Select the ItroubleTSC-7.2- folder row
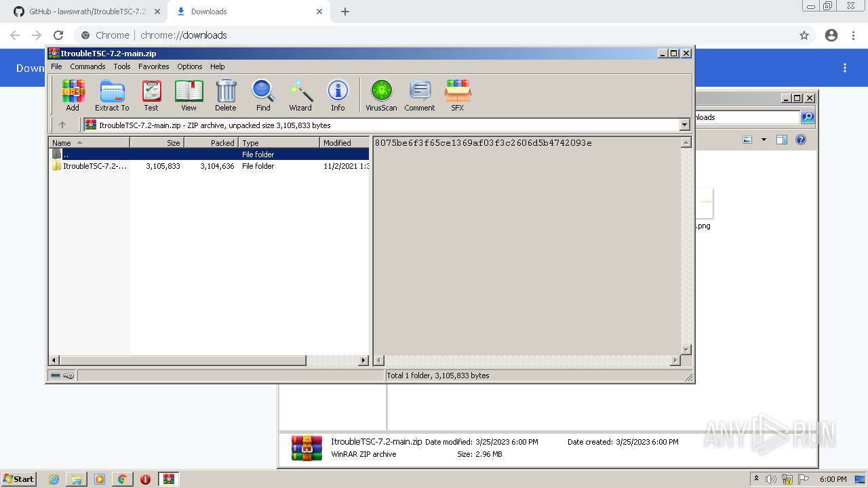868x488 pixels. [210, 166]
